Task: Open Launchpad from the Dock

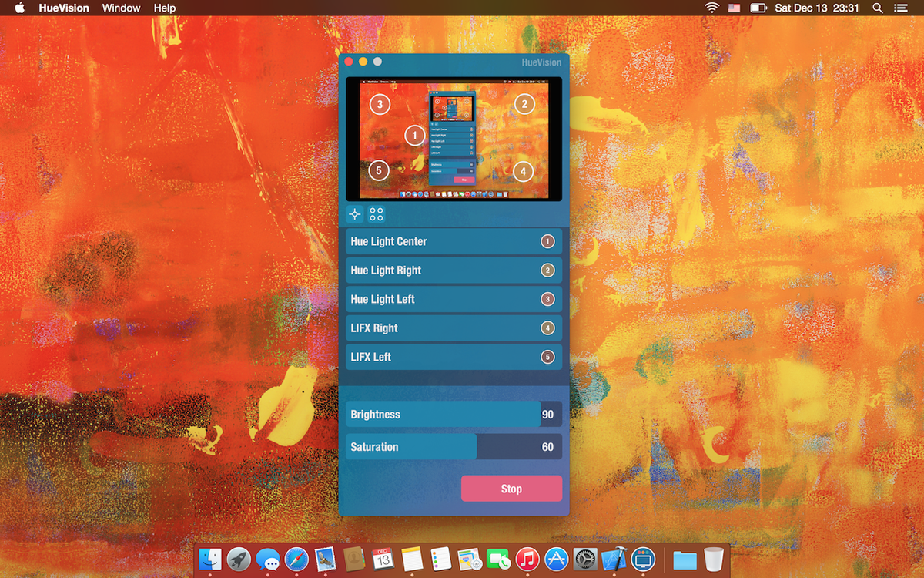Action: pos(239,559)
